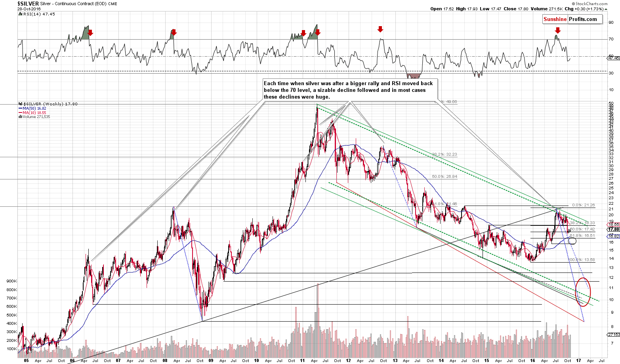The image size is (620, 364).
Task: Click the '50.0%: 26.84' Fibonacci label
Action: [x=444, y=177]
